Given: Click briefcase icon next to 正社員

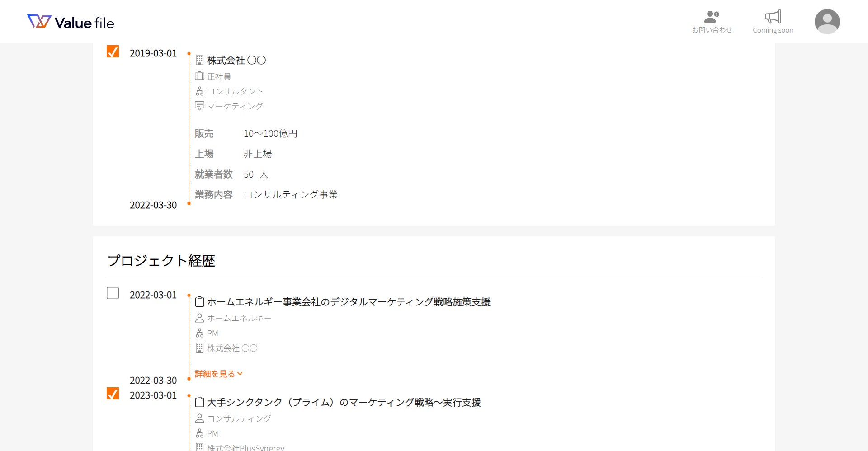Looking at the screenshot, I should pos(199,76).
